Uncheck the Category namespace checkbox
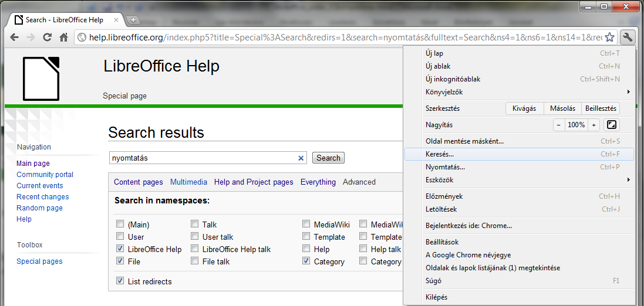The height and width of the screenshot is (306, 644). pos(306,261)
